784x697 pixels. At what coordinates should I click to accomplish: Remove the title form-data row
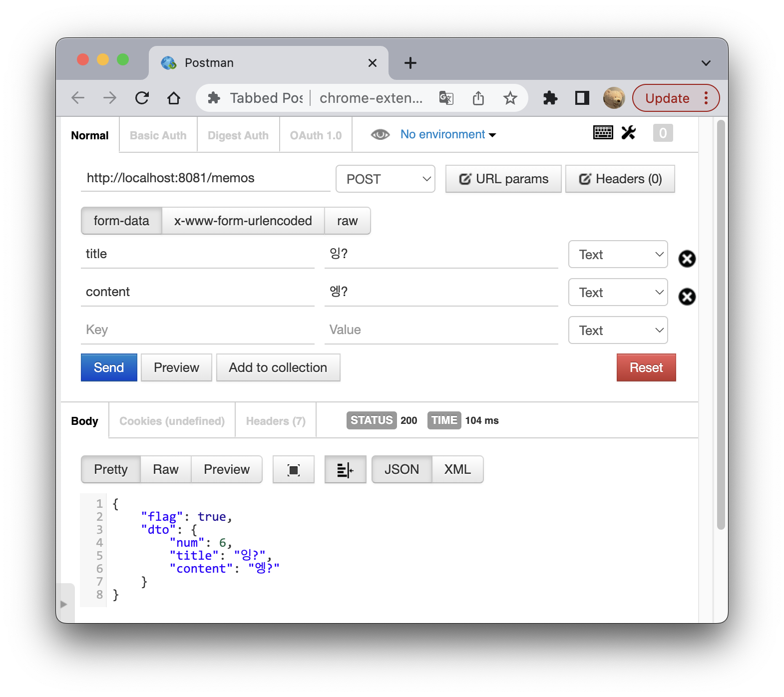[x=687, y=259]
